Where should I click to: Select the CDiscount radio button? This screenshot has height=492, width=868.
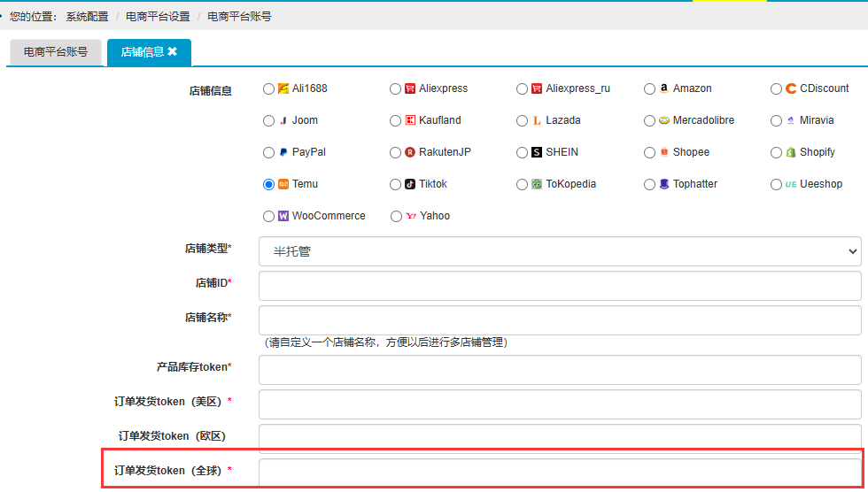coord(776,89)
